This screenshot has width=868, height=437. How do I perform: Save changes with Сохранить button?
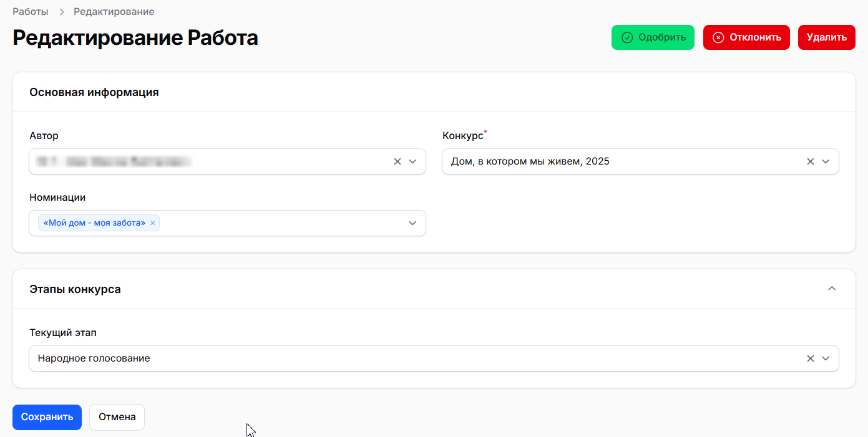pos(47,417)
